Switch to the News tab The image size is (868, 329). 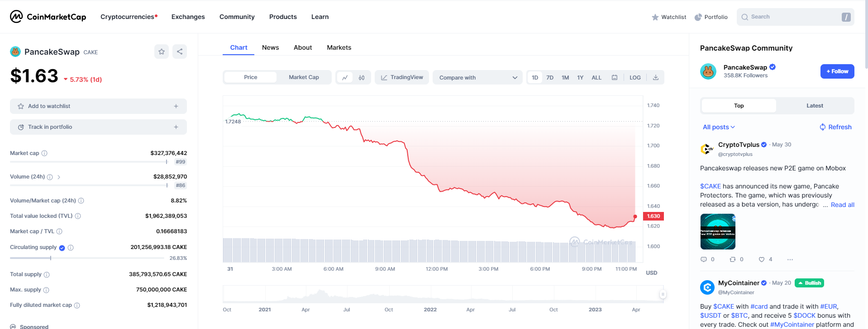coord(270,47)
